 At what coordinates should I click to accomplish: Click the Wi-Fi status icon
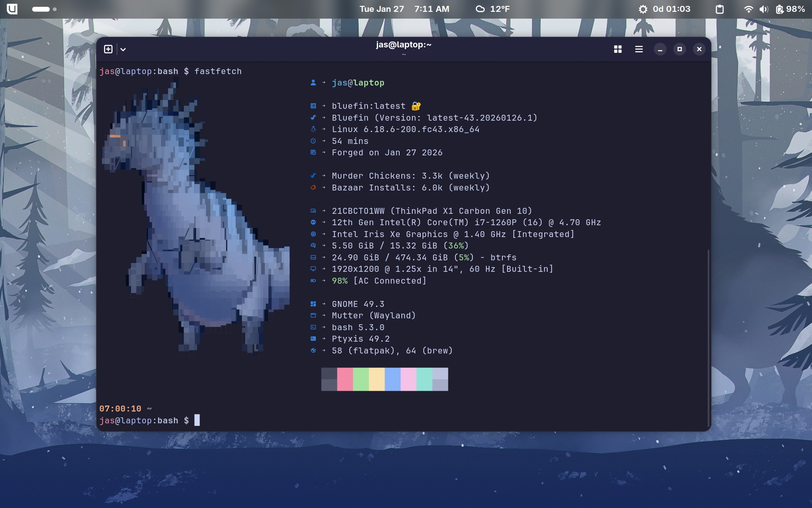[748, 9]
